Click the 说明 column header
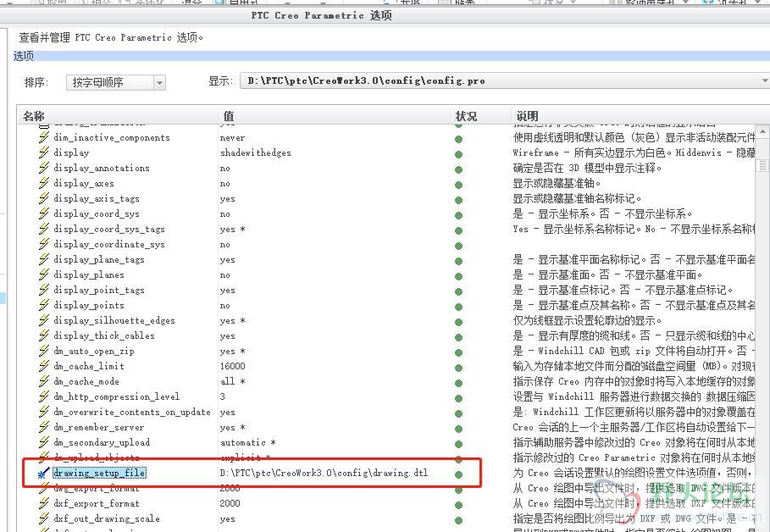Screen dimensions: 770x532 pos(527,116)
